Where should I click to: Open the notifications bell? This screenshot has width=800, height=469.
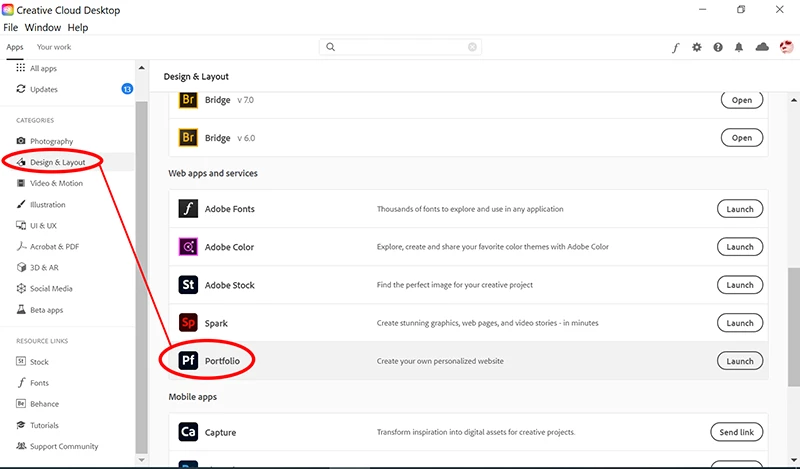coord(739,47)
